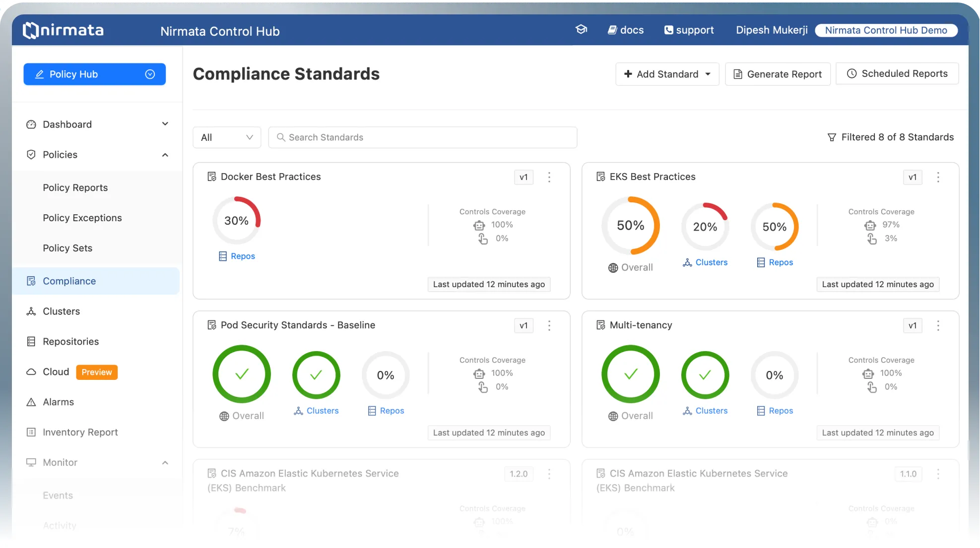Open Pod Security Standards Baseline three-dot menu
The width and height of the screenshot is (980, 548).
[x=549, y=325]
